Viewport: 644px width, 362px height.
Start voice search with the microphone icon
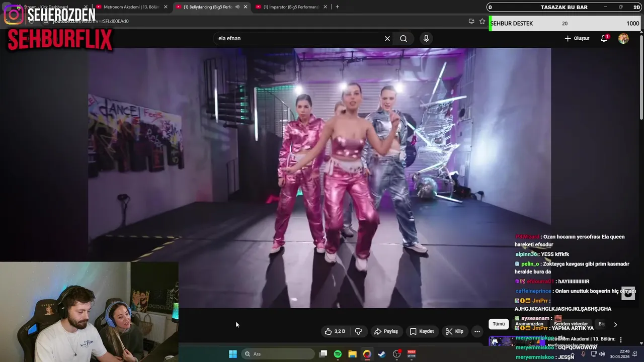(426, 38)
